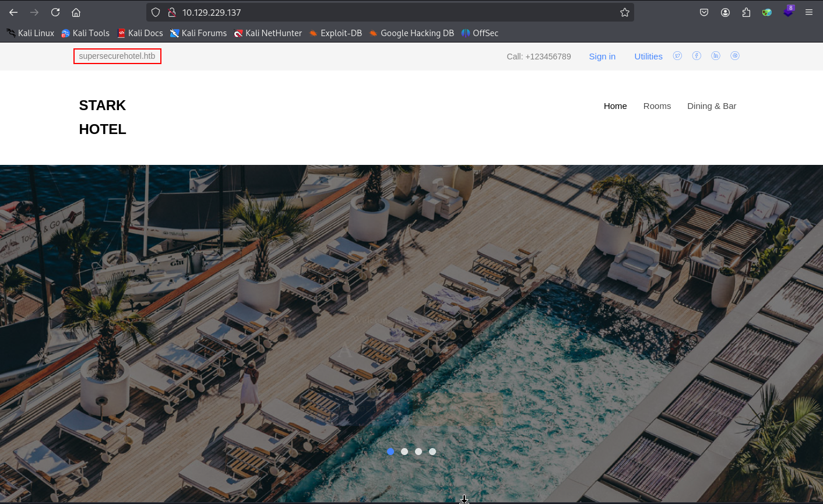Open the Facebook social icon
Viewport: 823px width, 504px height.
click(697, 56)
